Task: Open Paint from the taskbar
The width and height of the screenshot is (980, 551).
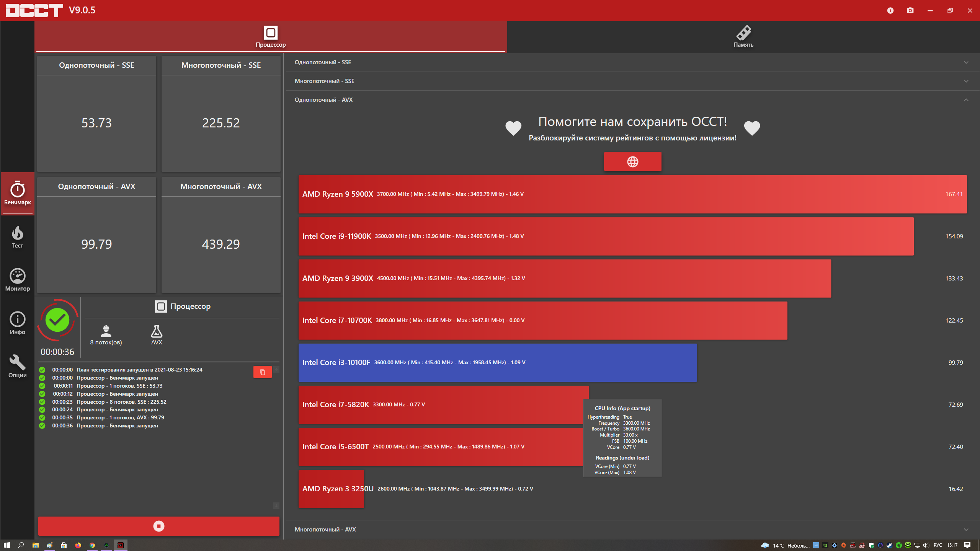Action: (49, 545)
